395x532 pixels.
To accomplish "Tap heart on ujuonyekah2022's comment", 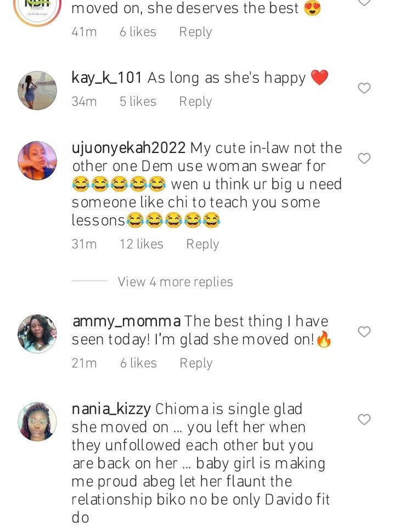I will (x=364, y=159).
